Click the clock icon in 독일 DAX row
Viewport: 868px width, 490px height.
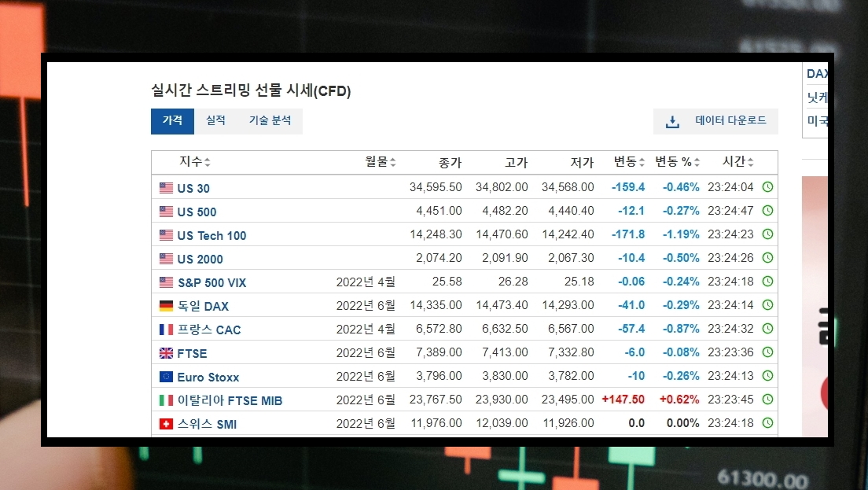pos(767,305)
